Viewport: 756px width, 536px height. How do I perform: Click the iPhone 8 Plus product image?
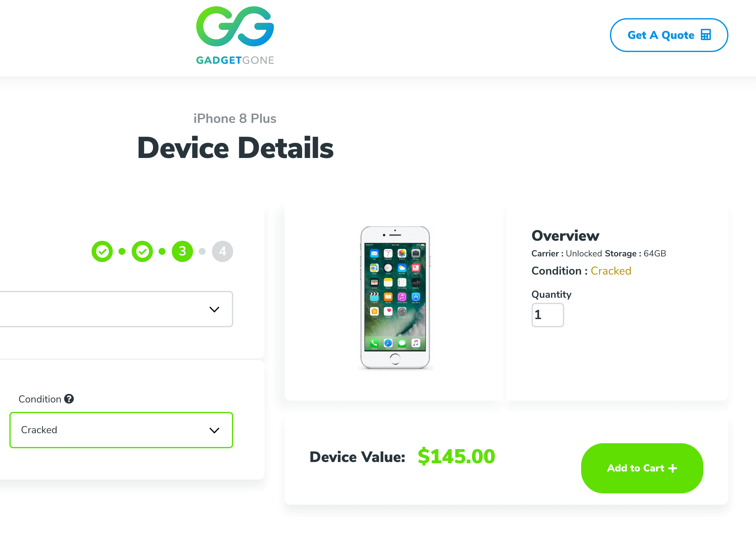(395, 298)
